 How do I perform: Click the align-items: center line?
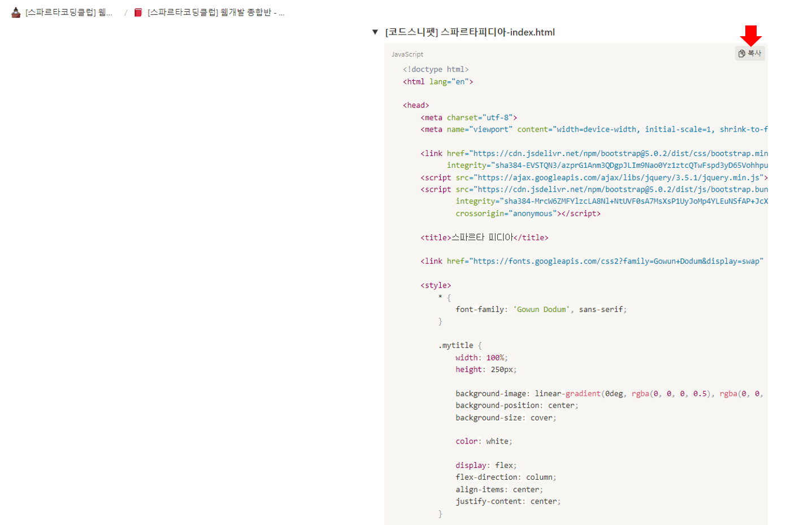tap(499, 489)
